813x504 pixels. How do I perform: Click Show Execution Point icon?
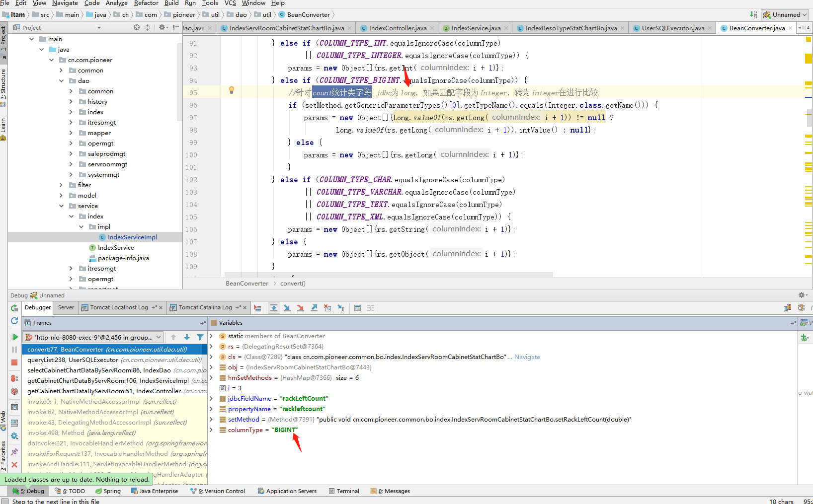(x=257, y=308)
